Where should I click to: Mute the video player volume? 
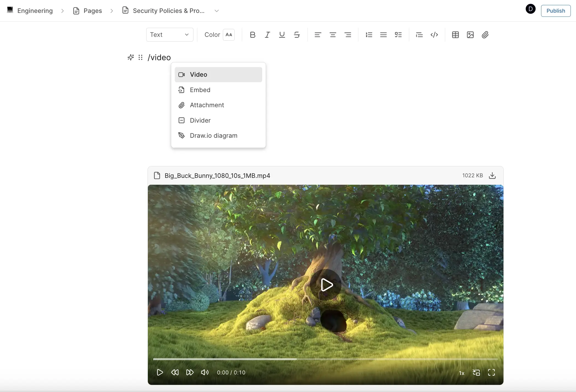pos(204,372)
